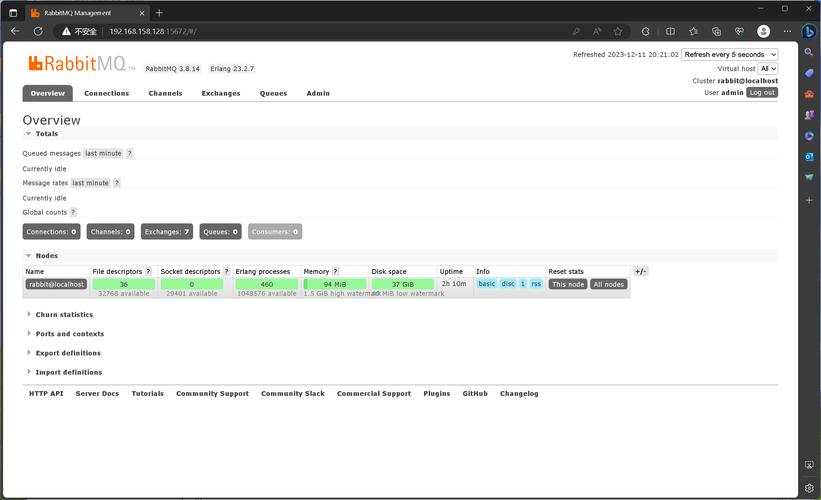Open sidebar Outlook icon
Viewport: 821px width, 500px height.
click(809, 157)
